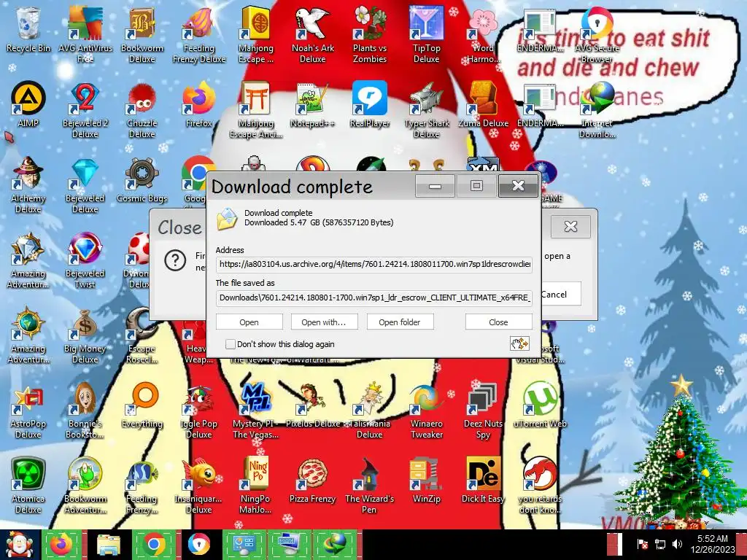Launch AVG AntiVirus Free shortcut
Screen dimensions: 747x560
(85, 34)
